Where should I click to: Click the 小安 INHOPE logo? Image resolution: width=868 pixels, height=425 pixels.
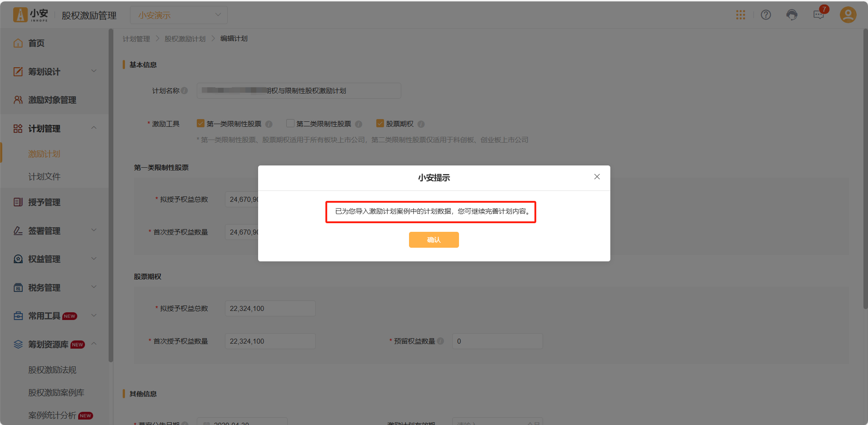30,15
